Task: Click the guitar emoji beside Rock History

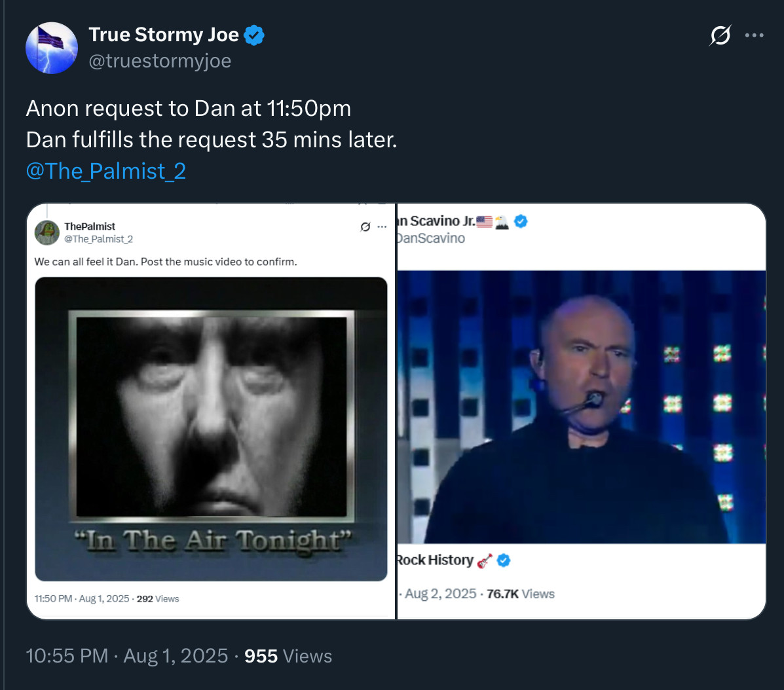Action: click(x=485, y=560)
